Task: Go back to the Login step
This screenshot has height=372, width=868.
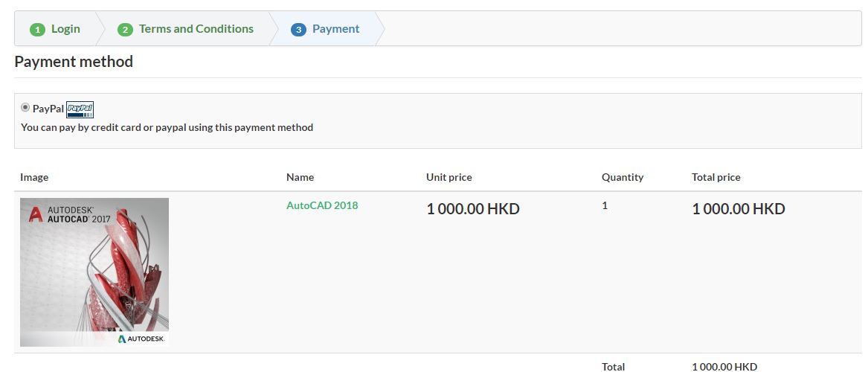Action: point(65,29)
